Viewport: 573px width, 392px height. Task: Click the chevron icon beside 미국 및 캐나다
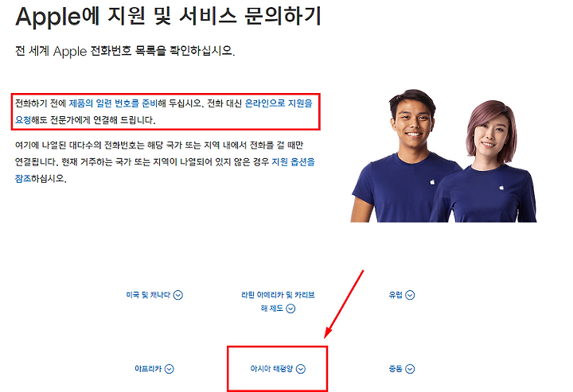pos(178,295)
